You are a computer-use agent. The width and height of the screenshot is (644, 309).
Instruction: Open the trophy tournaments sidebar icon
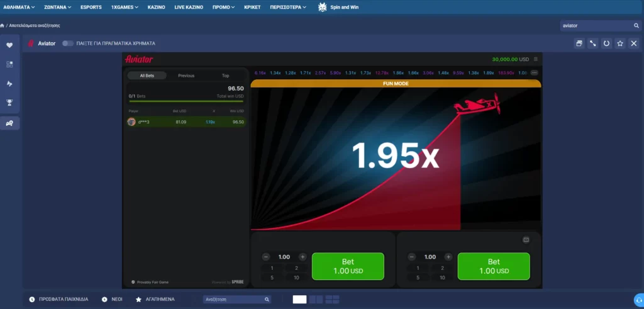tap(9, 103)
